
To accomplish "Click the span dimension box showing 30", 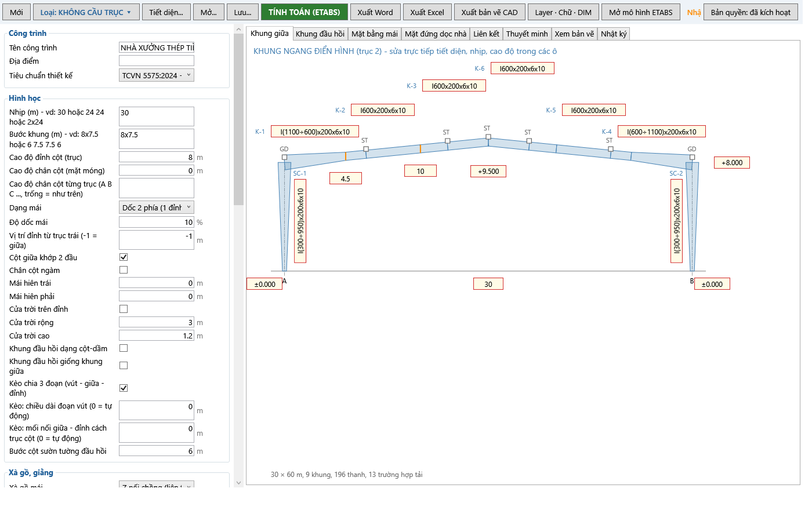I will [488, 284].
